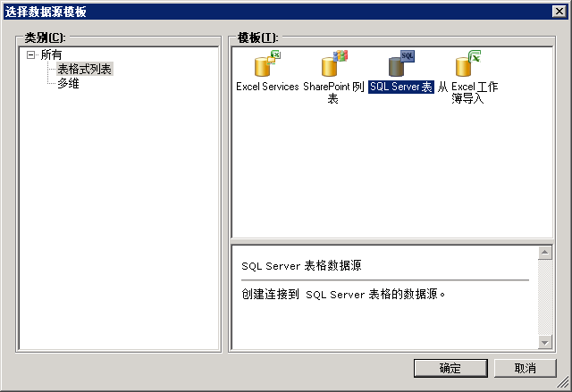This screenshot has width=572, height=392.
Task: Click the SQL Server 表格数据源 description heading
Action: click(x=301, y=265)
